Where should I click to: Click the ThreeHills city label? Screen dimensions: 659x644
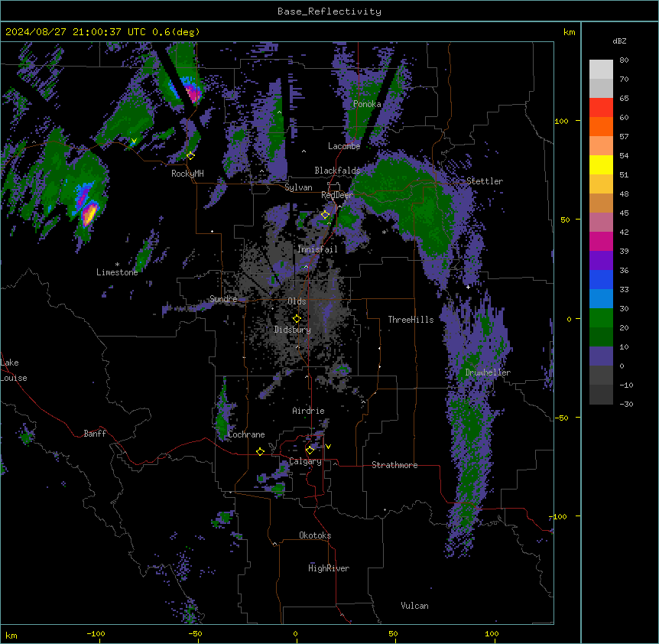click(411, 320)
